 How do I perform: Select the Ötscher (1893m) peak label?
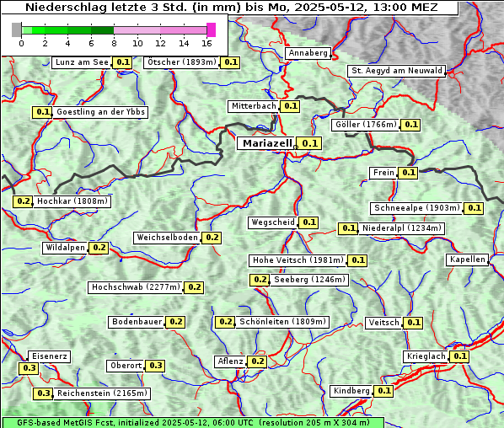point(181,62)
